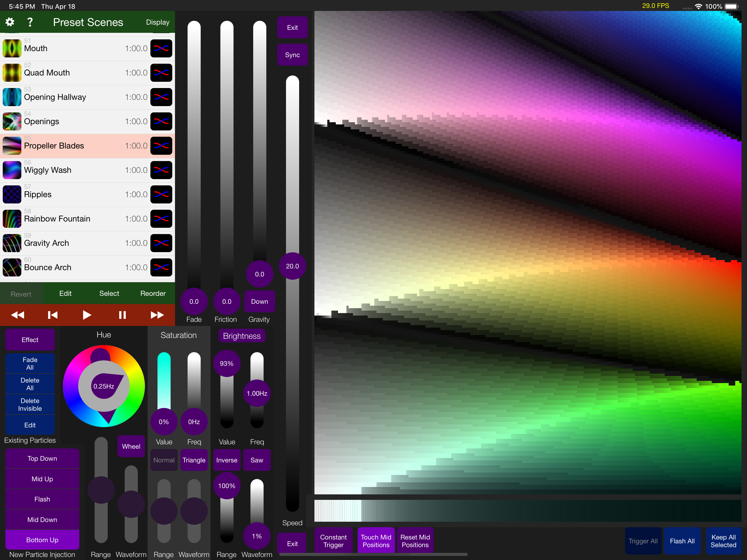
Task: Click the rewind playback button
Action: (17, 315)
